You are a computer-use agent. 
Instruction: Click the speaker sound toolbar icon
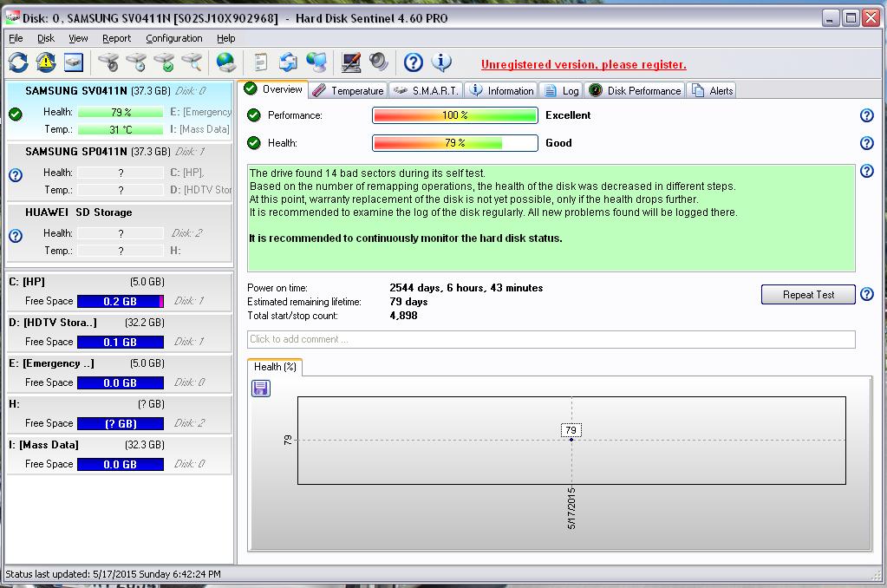point(378,62)
